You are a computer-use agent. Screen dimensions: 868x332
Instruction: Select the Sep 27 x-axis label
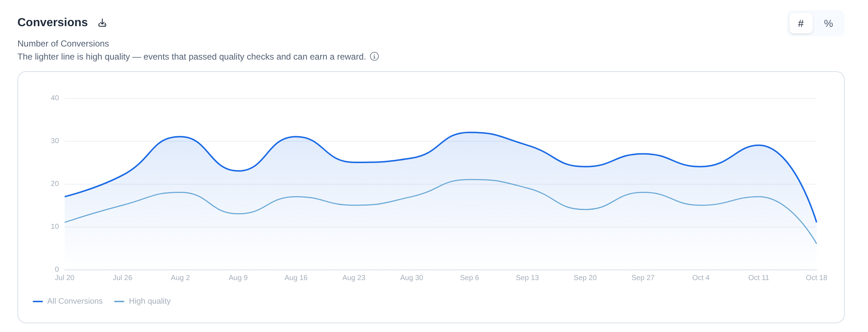[643, 278]
